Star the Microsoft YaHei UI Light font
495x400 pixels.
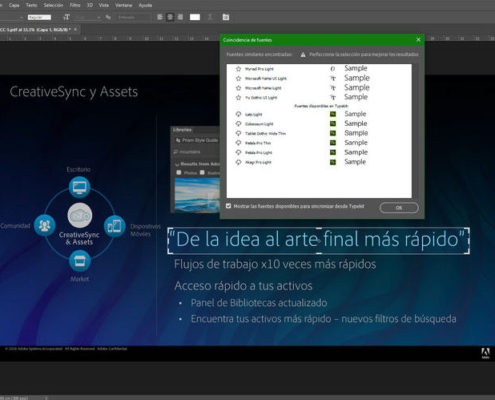click(x=238, y=78)
